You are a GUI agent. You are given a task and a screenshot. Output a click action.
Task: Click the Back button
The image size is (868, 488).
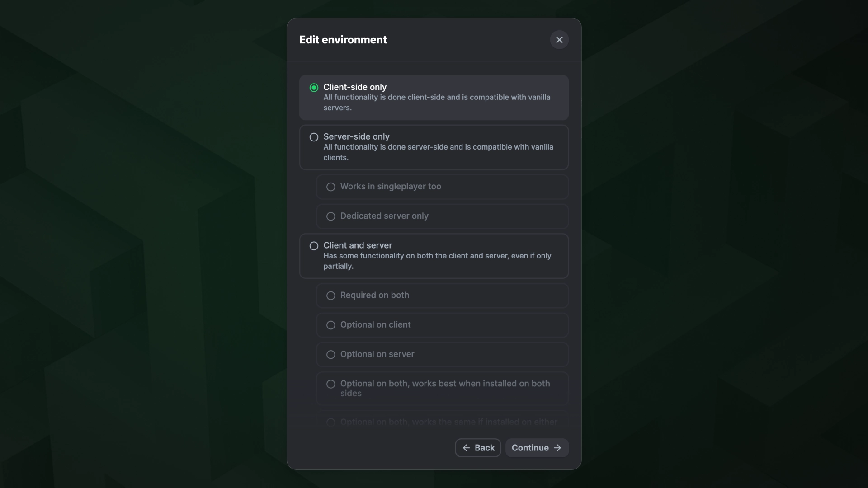(477, 448)
